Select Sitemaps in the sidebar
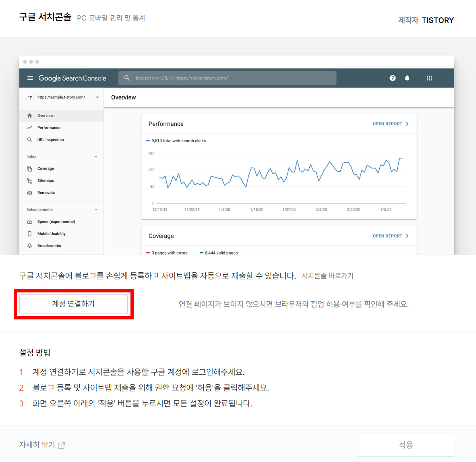Viewport: 476px width, 462px height. point(61,180)
